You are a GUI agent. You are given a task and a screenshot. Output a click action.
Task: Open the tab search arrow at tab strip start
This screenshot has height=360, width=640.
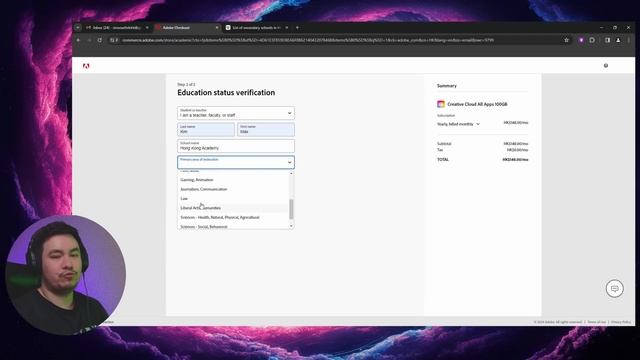[x=78, y=27]
